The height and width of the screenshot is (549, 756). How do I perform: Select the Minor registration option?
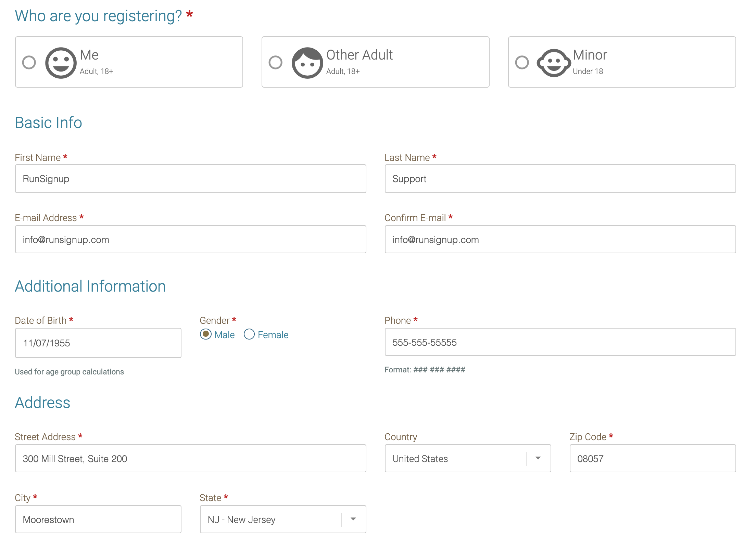coord(522,62)
